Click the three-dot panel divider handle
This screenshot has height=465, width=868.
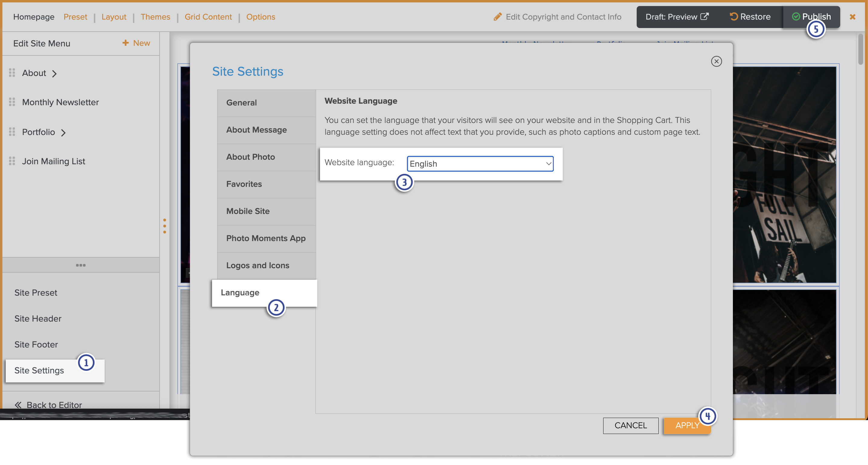pos(81,265)
